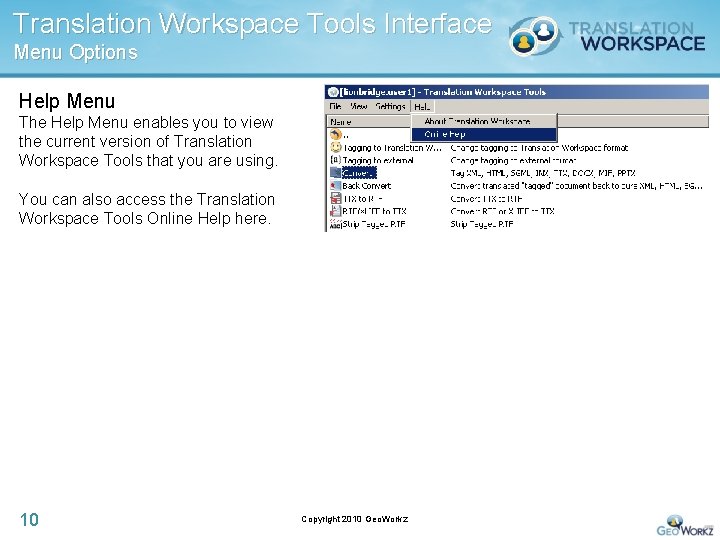Click the parent folder back-arrow icon
The width and height of the screenshot is (720, 540).
point(336,135)
